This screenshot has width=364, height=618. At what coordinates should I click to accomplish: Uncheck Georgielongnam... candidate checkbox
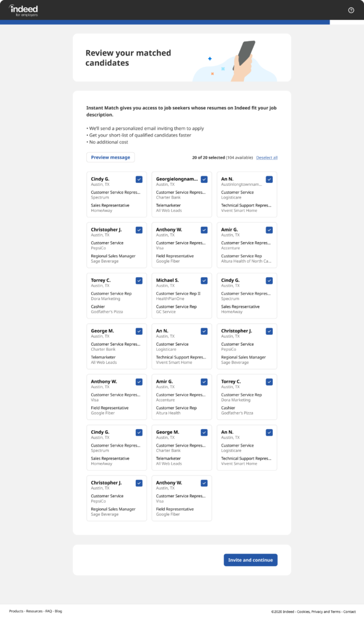(204, 179)
